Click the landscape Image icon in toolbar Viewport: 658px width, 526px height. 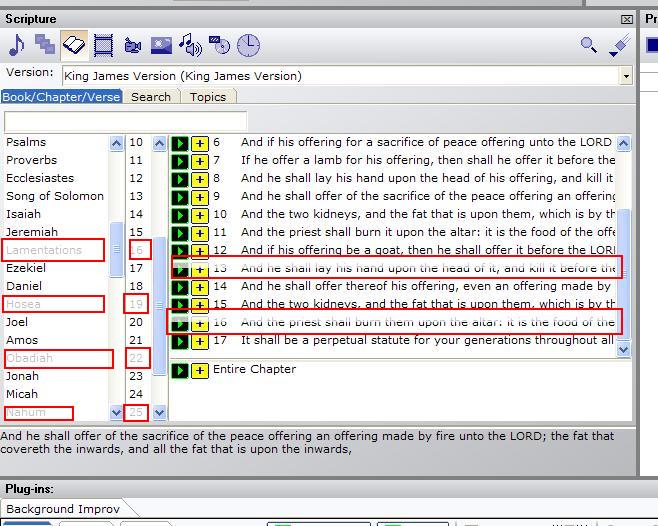click(x=161, y=45)
